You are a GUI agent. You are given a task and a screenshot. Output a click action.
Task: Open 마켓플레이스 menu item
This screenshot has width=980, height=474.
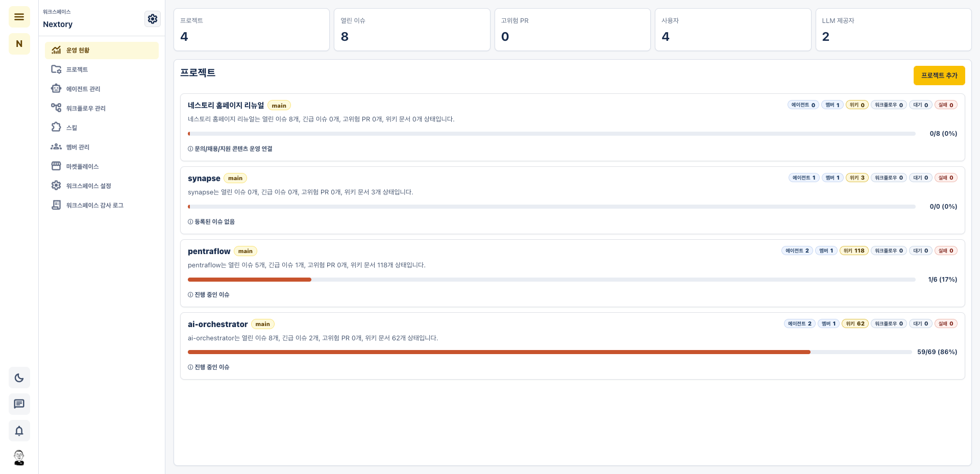click(102, 166)
